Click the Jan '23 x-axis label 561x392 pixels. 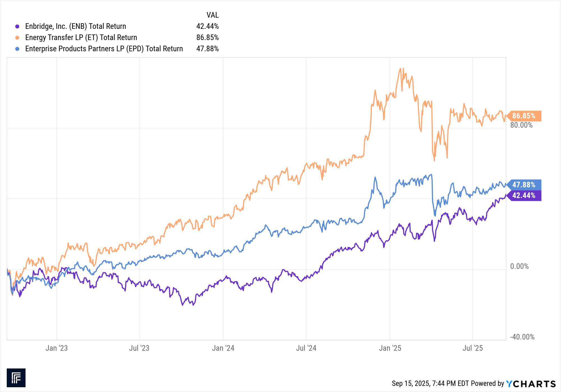click(57, 348)
